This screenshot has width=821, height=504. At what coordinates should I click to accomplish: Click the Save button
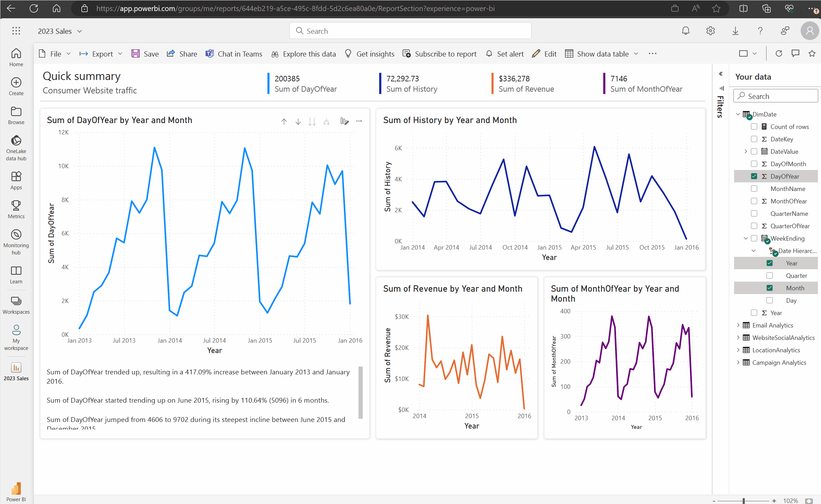(x=145, y=53)
